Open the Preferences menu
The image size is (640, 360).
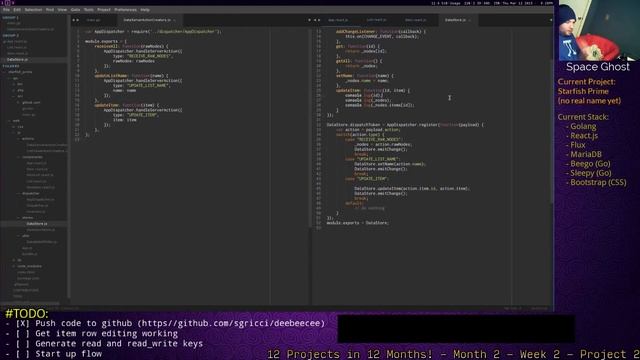click(125, 9)
